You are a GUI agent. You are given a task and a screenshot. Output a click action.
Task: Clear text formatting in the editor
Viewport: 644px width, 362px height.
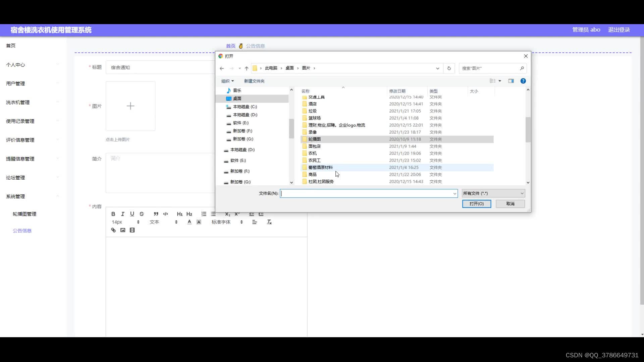(269, 222)
